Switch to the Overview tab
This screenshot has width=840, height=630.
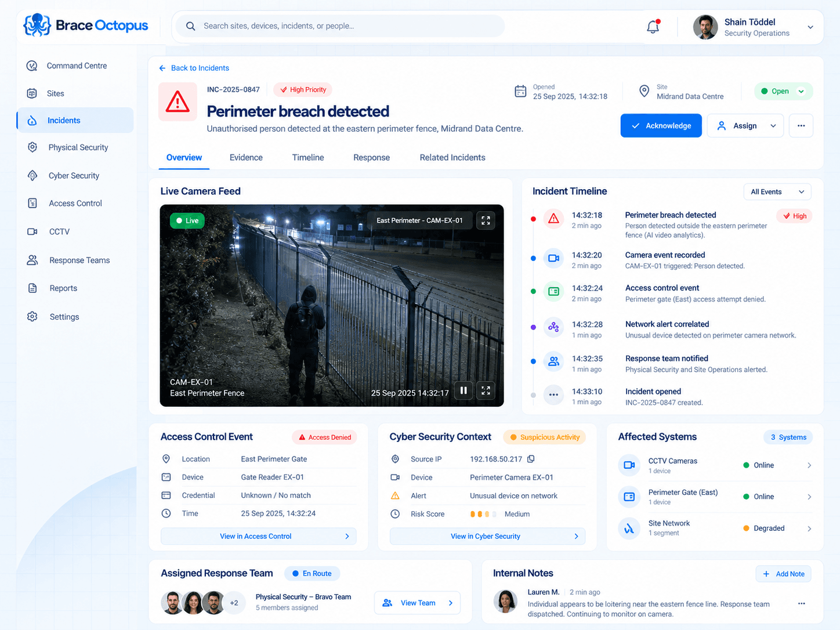click(184, 158)
